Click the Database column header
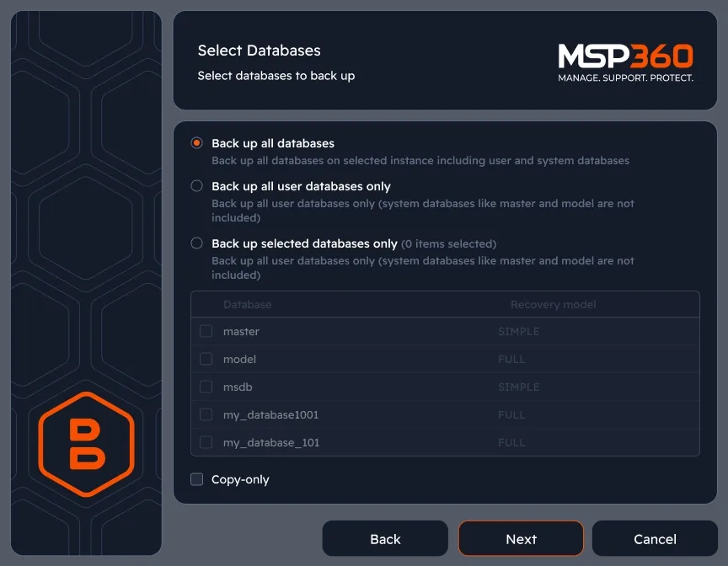Viewport: 728px width, 566px height. point(248,304)
